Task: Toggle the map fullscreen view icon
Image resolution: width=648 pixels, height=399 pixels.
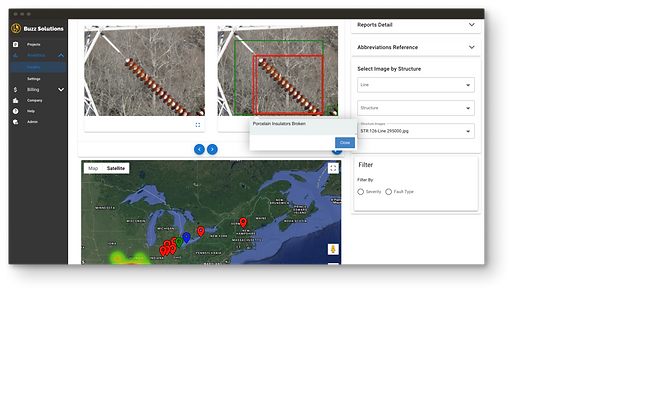Action: click(x=333, y=168)
